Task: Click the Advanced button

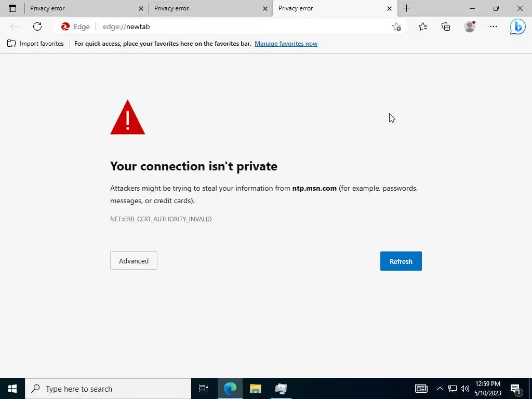Action: pos(134,261)
